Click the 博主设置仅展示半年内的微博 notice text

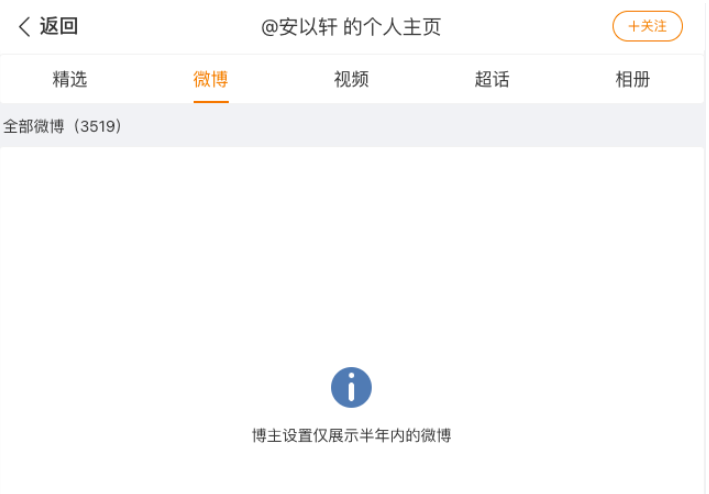coord(351,436)
